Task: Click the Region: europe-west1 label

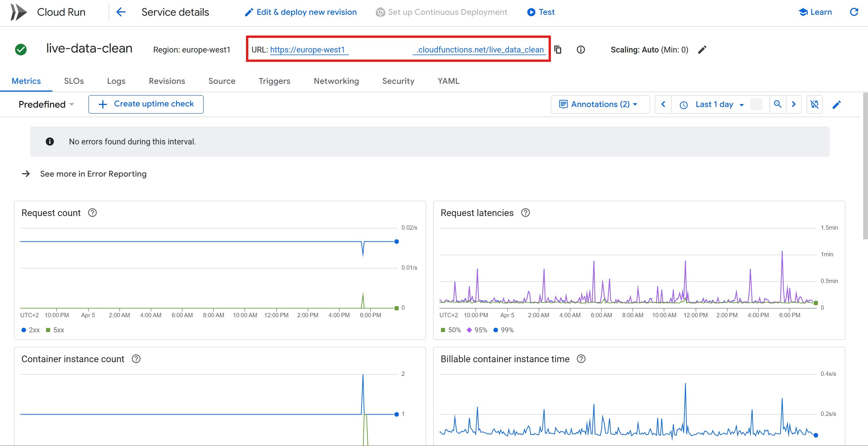Action: 192,50
